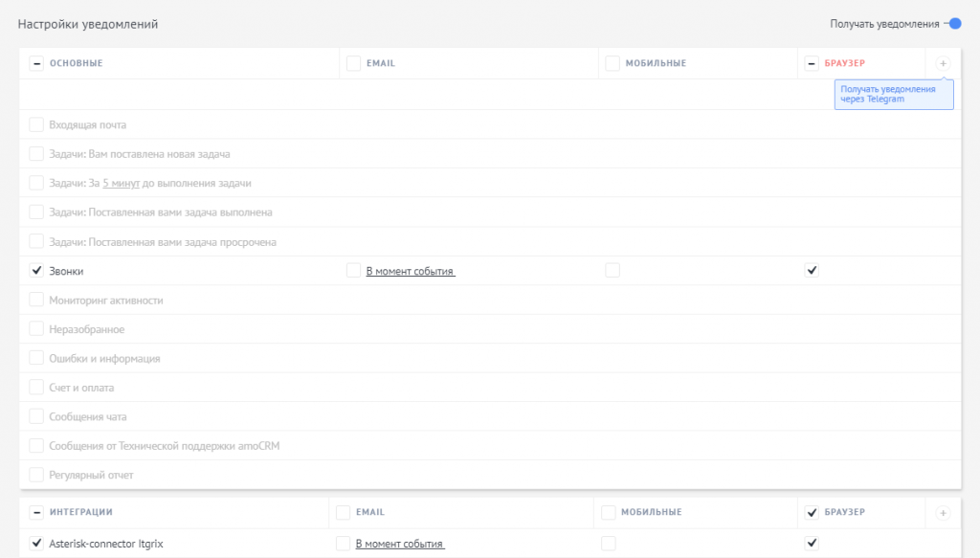The width and height of the screenshot is (980, 558).
Task: Collapse the Основные section minus box
Action: [36, 63]
